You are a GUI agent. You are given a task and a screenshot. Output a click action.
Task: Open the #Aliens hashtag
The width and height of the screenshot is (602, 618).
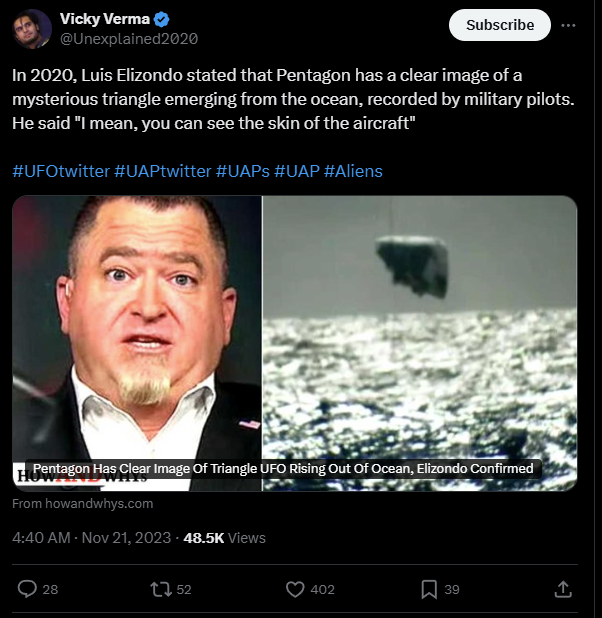(354, 171)
